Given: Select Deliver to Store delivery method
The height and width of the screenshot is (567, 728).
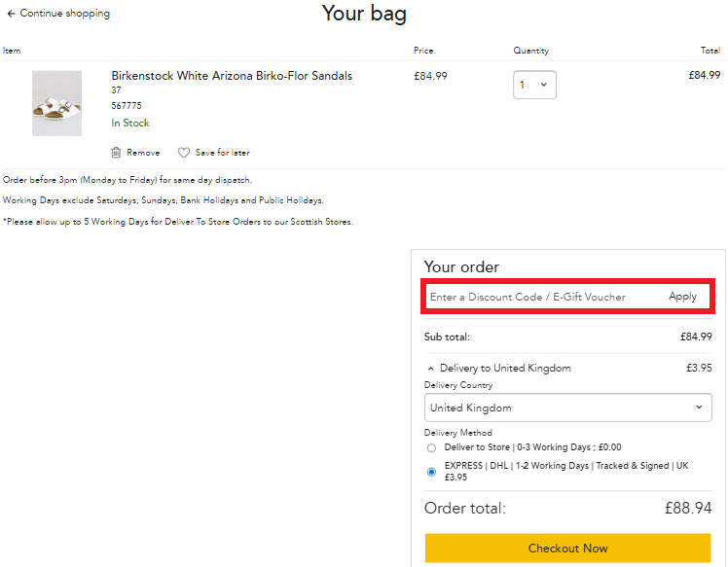Looking at the screenshot, I should point(432,447).
